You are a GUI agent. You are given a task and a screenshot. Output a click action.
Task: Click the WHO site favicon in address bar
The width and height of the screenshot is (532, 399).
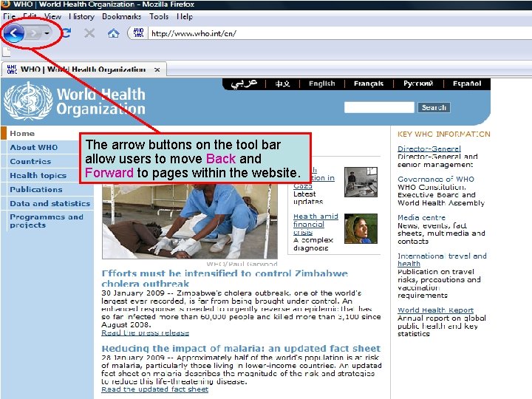(x=138, y=33)
